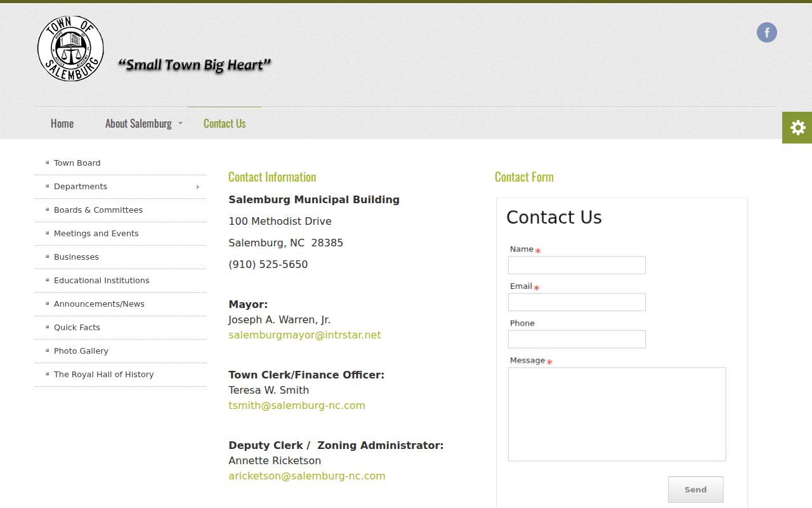Click aricketson@salemburg-nc.com email link
This screenshot has width=812, height=508.
pyautogui.click(x=307, y=476)
